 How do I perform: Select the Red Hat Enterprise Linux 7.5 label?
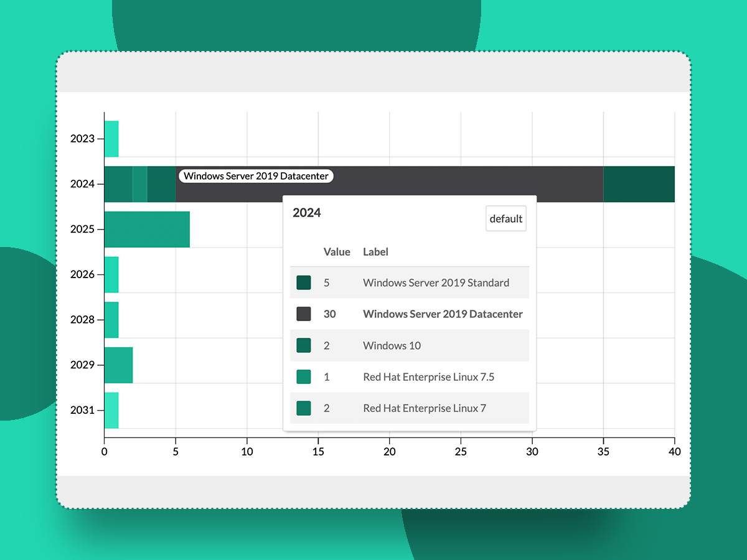tap(429, 377)
